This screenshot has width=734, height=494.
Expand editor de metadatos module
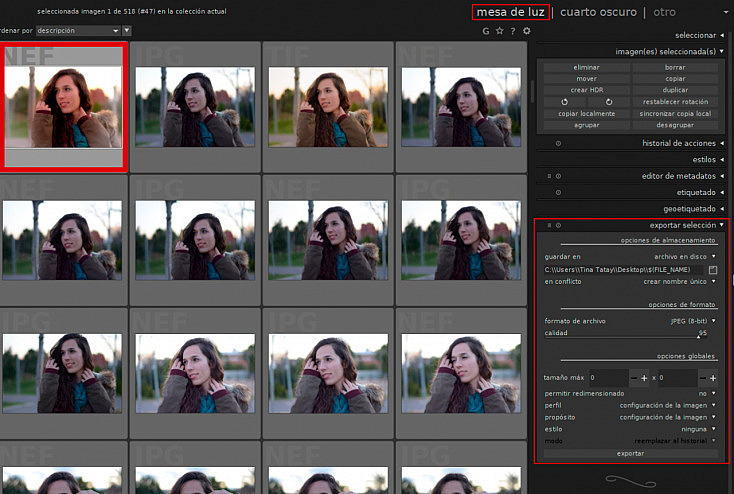tap(683, 176)
